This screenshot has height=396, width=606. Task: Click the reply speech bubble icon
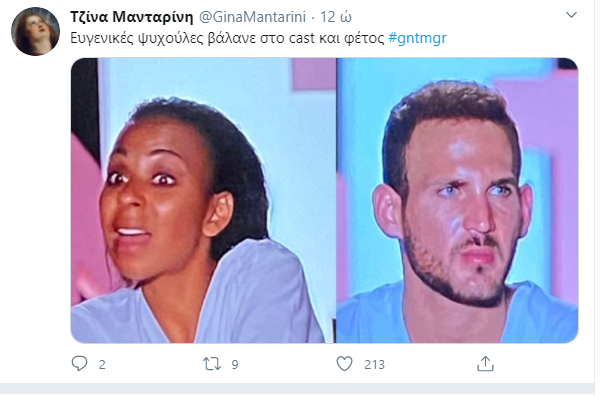tap(80, 364)
